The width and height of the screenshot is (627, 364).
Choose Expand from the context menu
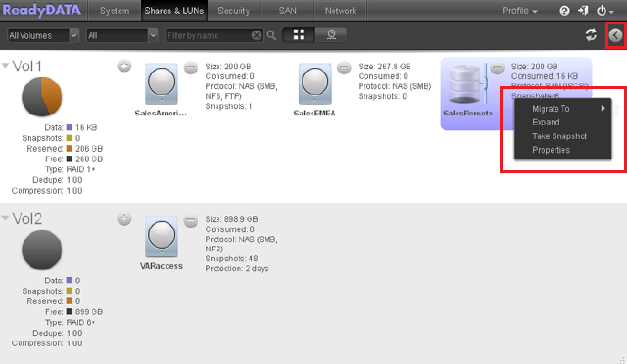563,122
